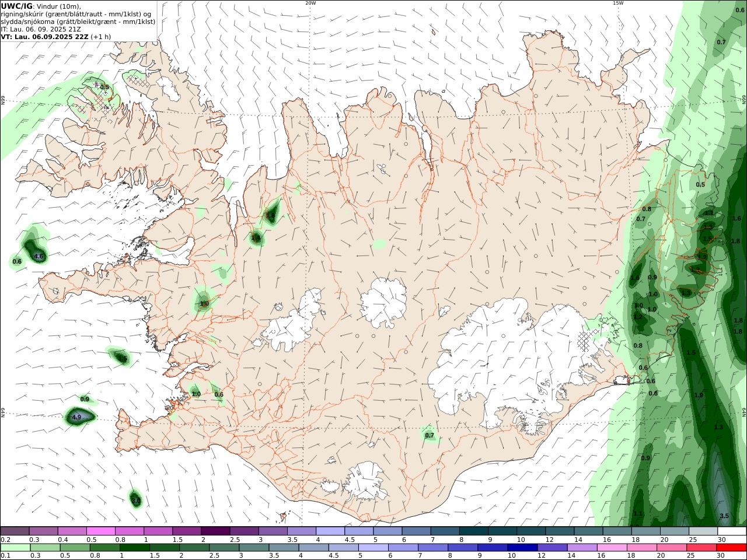Select the grey-mauve 0.2–0.3 snow legend swatch

click(x=15, y=531)
